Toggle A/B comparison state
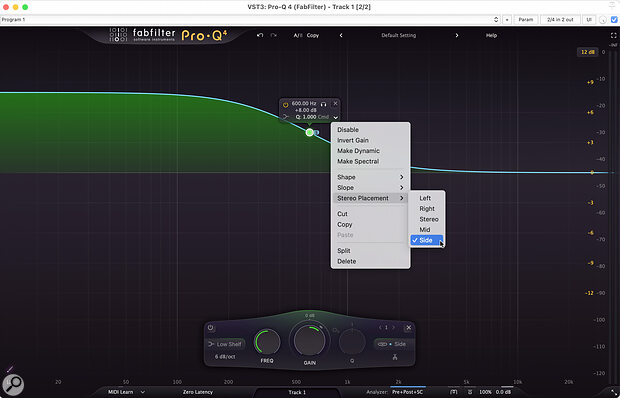This screenshot has width=620, height=398. coord(298,35)
